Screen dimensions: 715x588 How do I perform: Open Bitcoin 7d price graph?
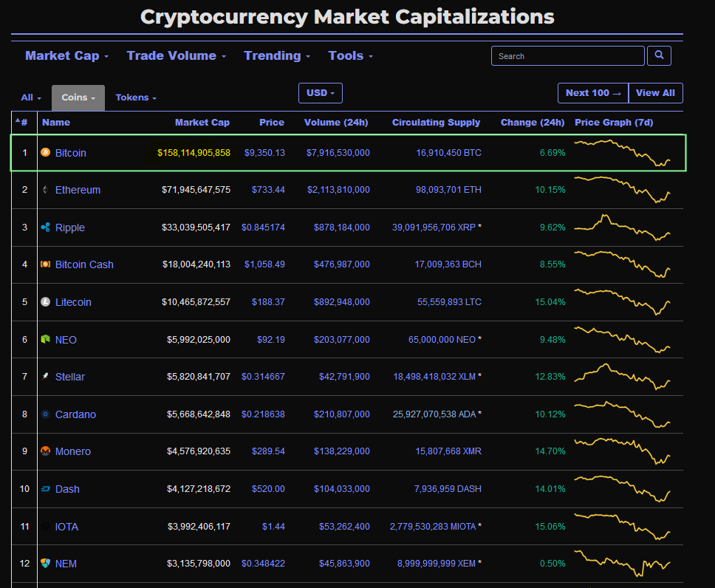pyautogui.click(x=623, y=153)
